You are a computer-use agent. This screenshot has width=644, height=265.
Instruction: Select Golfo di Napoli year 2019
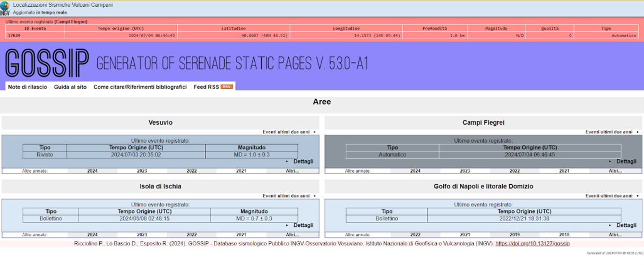[514, 235]
